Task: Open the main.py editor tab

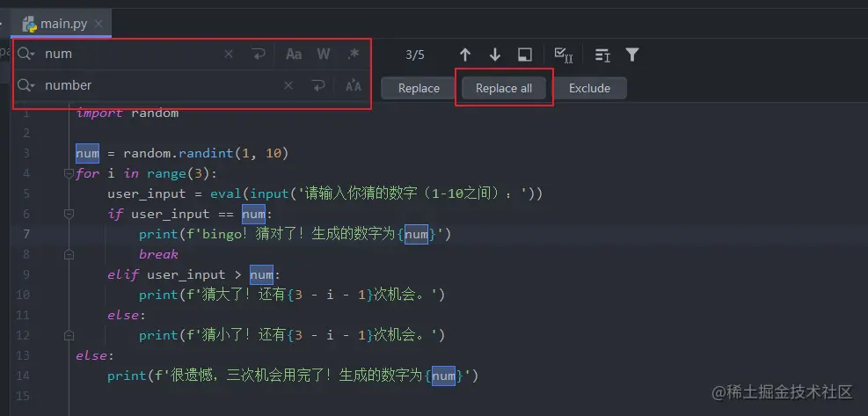Action: [63, 24]
